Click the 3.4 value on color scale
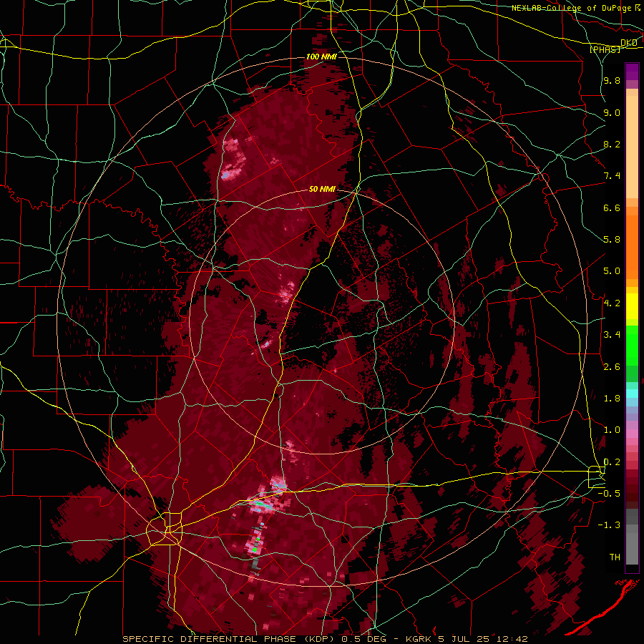 (x=612, y=335)
